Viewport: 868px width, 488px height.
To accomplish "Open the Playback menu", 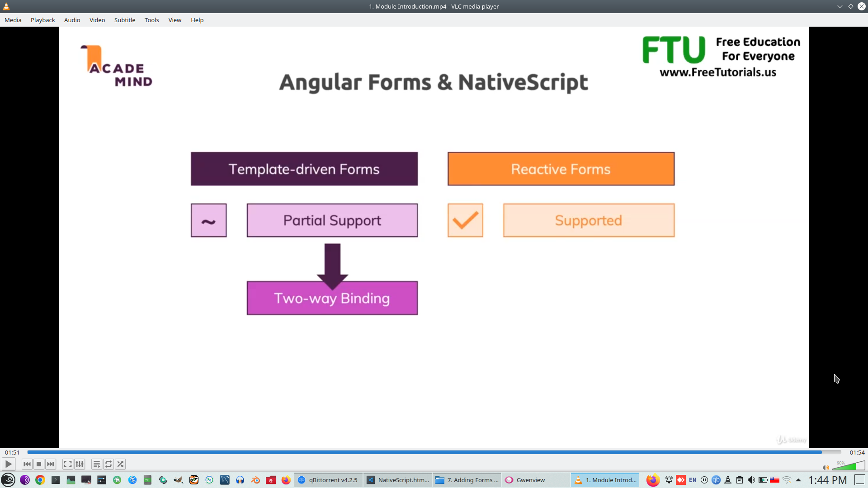I will [x=42, y=20].
